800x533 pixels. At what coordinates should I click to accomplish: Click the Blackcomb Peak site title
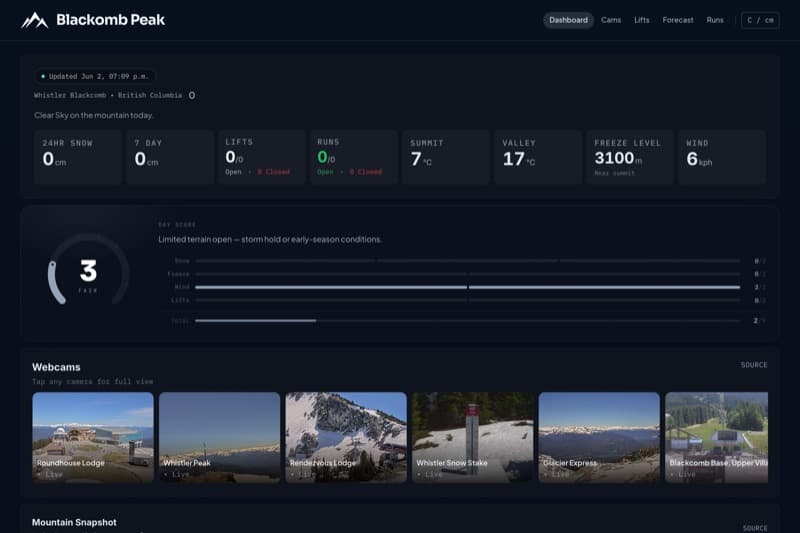pos(111,20)
